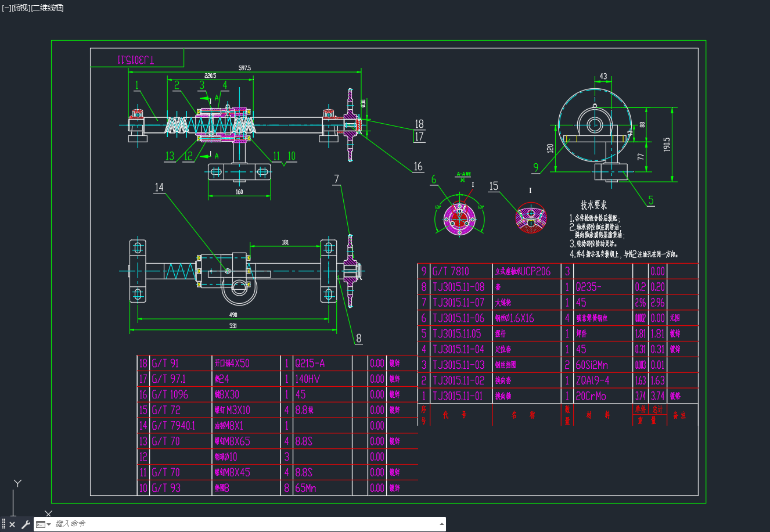Select cell TJ3015.11-08 in parts list

point(459,286)
